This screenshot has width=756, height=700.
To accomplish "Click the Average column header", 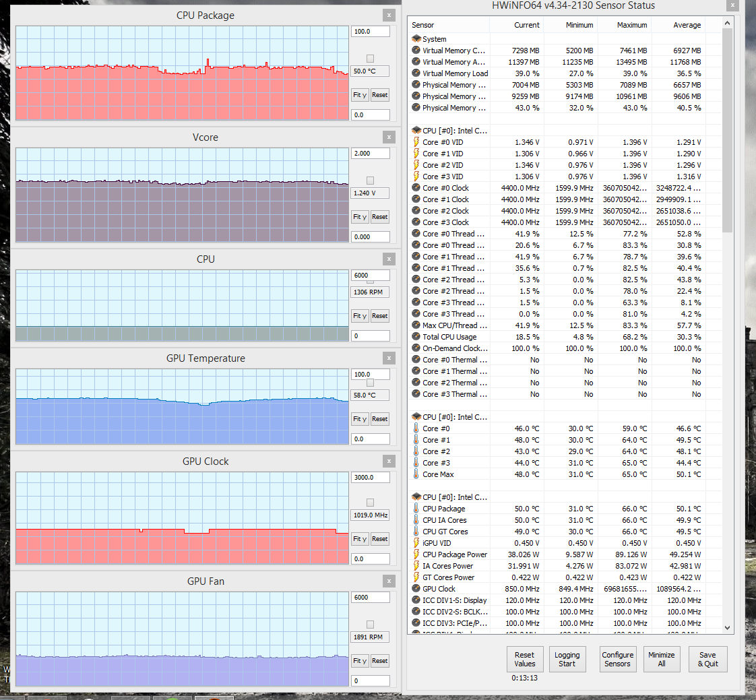I will [x=679, y=25].
